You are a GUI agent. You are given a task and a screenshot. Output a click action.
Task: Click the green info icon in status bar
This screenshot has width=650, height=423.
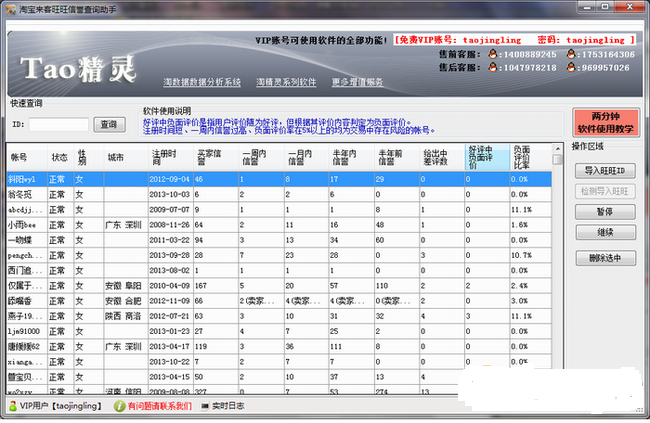click(x=119, y=406)
